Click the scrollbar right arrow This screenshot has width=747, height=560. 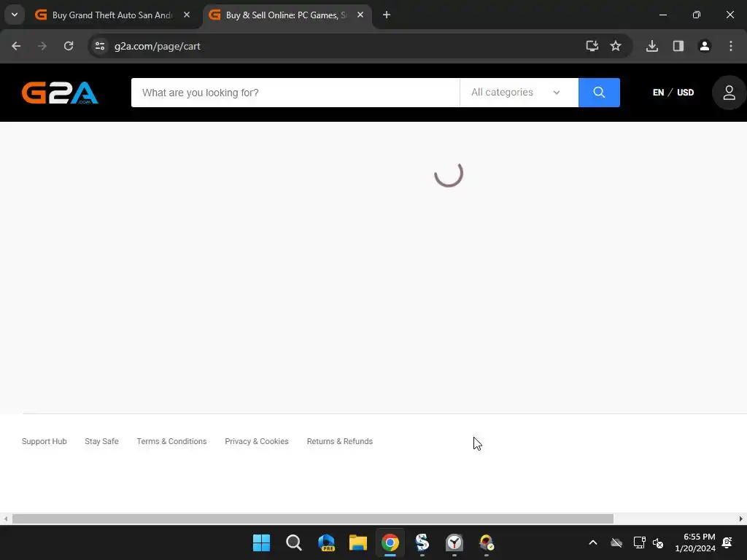click(741, 518)
